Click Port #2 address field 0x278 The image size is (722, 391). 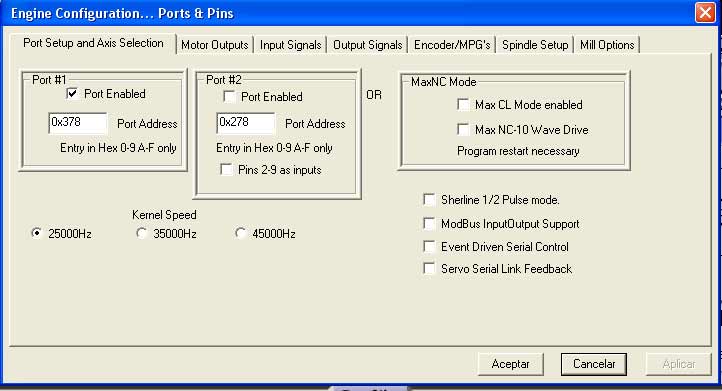click(x=246, y=123)
